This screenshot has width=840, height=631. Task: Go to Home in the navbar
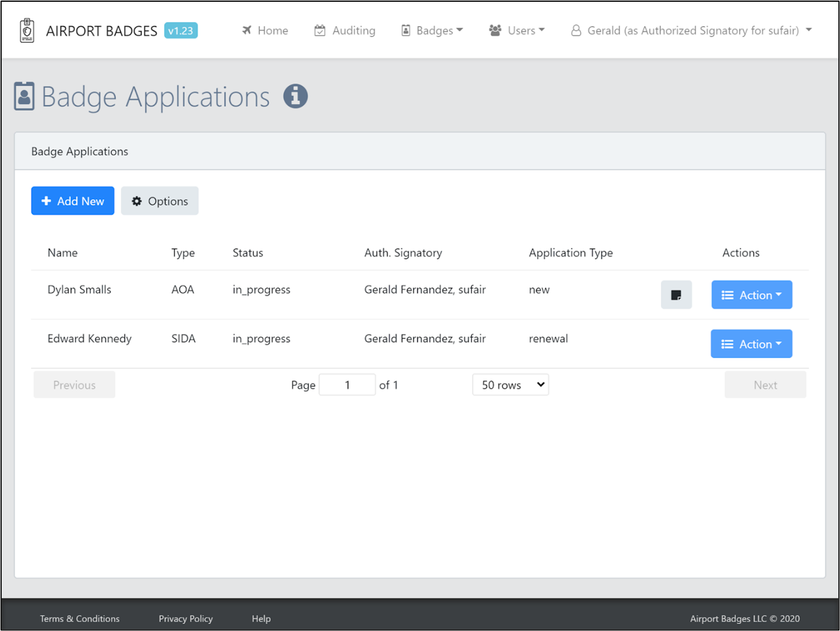pos(265,30)
